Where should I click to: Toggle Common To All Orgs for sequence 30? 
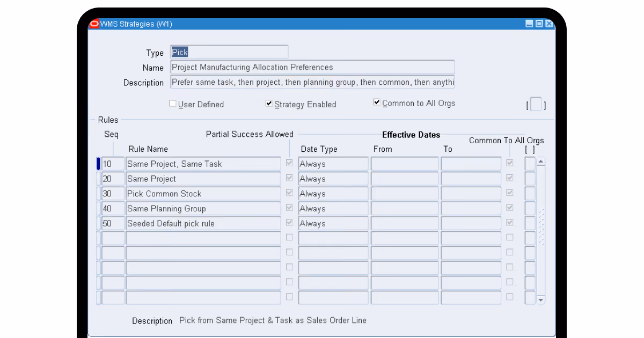(x=510, y=193)
